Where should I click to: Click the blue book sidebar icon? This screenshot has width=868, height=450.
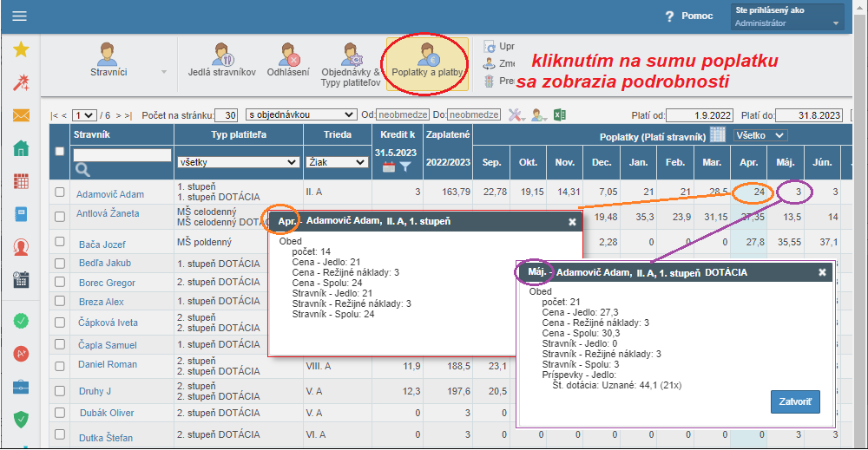21,214
